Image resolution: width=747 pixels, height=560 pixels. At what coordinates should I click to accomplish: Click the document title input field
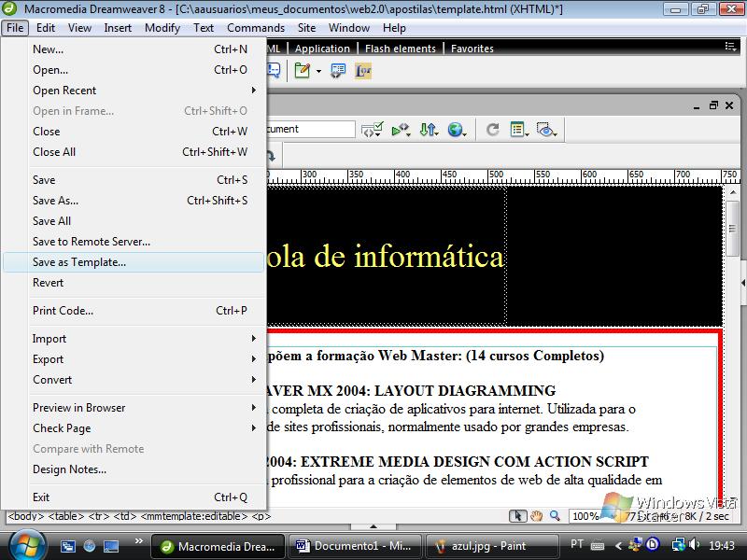[308, 130]
